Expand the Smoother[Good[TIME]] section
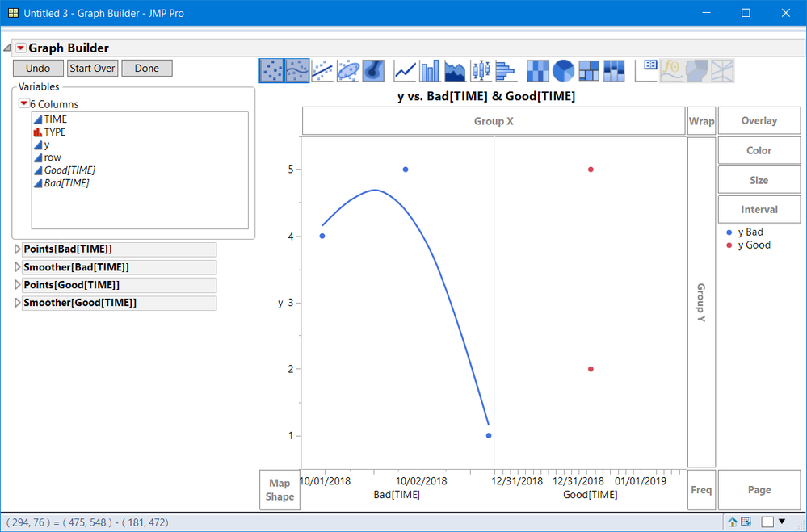 coord(17,303)
